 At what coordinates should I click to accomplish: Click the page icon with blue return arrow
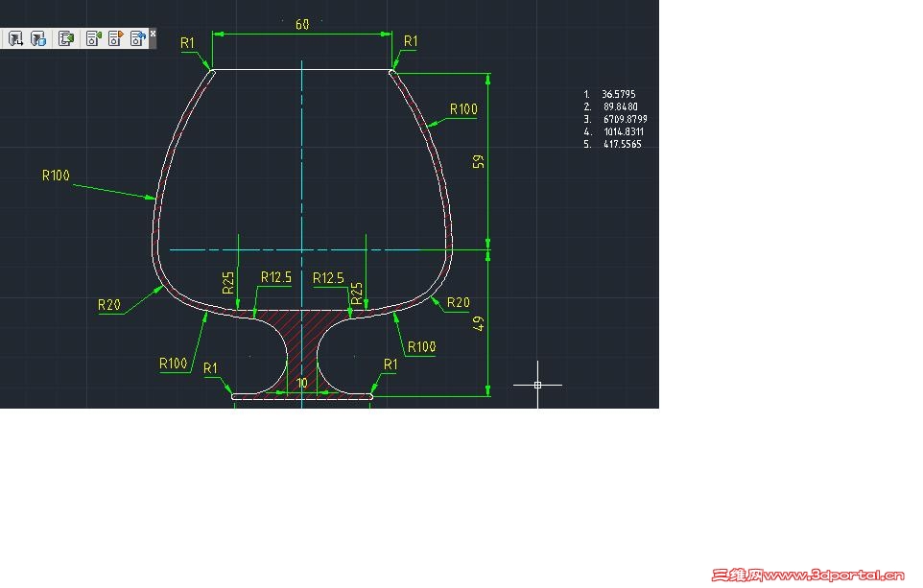(138, 38)
